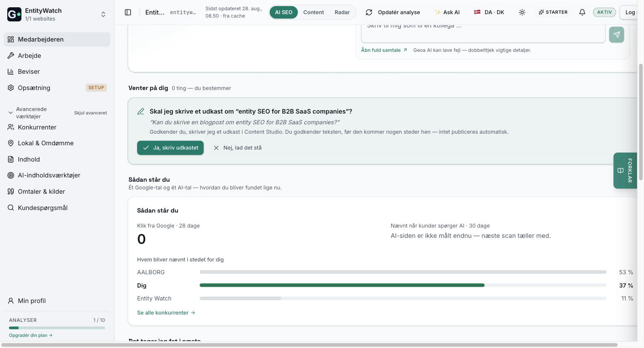Click the Arbejde wrench icon
This screenshot has height=348, width=644.
11,56
